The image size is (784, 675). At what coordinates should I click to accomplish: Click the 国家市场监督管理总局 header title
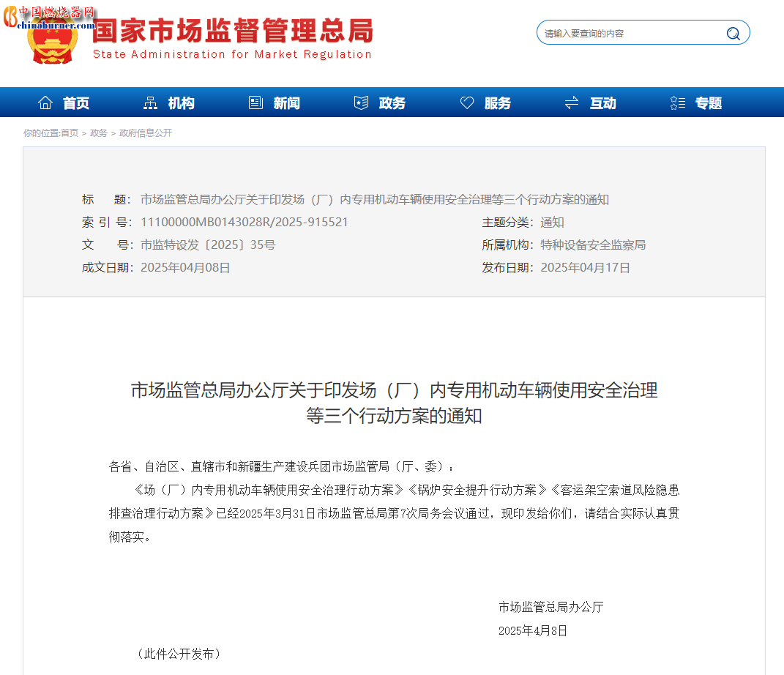tap(231, 31)
